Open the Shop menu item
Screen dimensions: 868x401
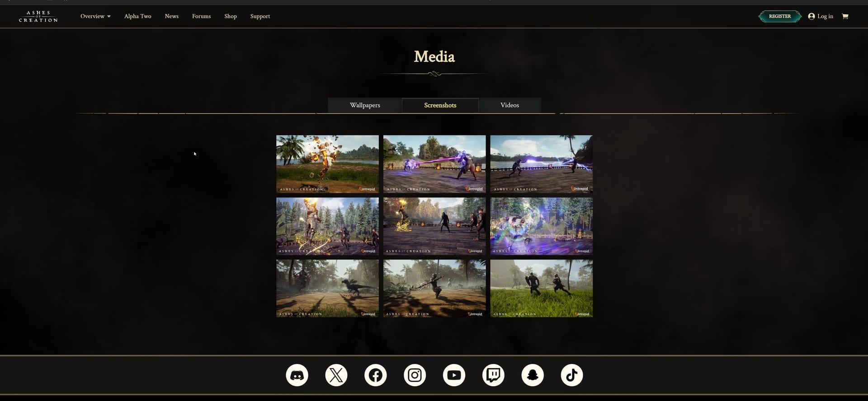click(231, 16)
